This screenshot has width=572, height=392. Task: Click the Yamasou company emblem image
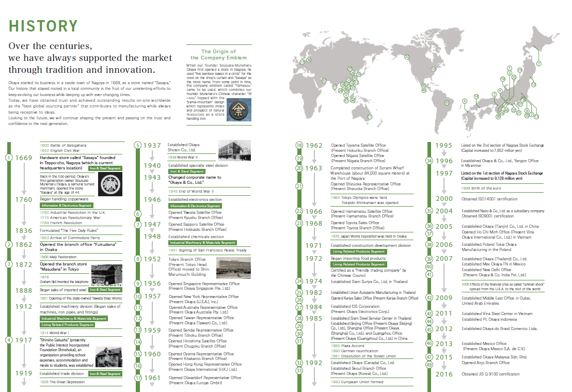tap(239, 110)
